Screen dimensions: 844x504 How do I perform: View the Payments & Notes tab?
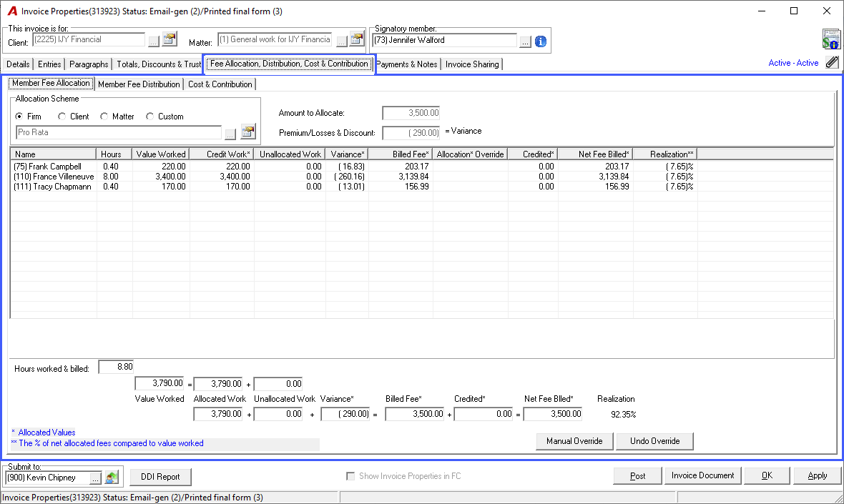tap(407, 64)
